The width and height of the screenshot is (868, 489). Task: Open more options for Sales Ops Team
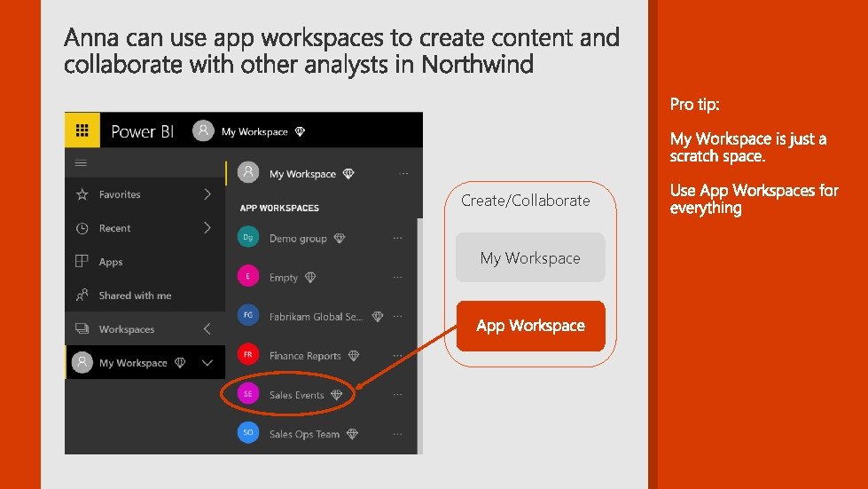coord(397,434)
